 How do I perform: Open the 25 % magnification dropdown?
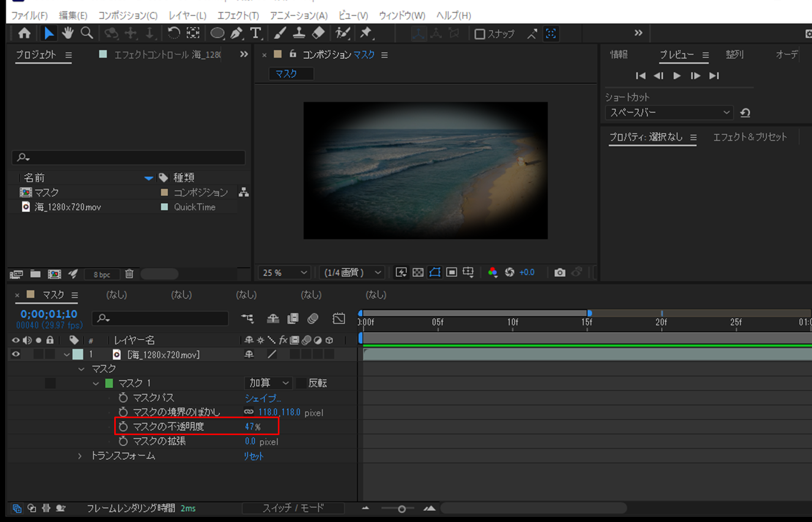click(285, 273)
